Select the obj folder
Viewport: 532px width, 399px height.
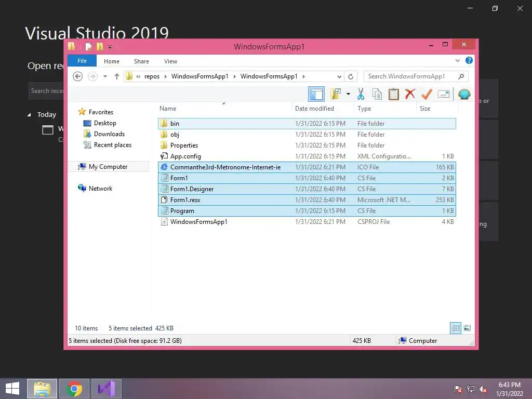pyautogui.click(x=307, y=135)
